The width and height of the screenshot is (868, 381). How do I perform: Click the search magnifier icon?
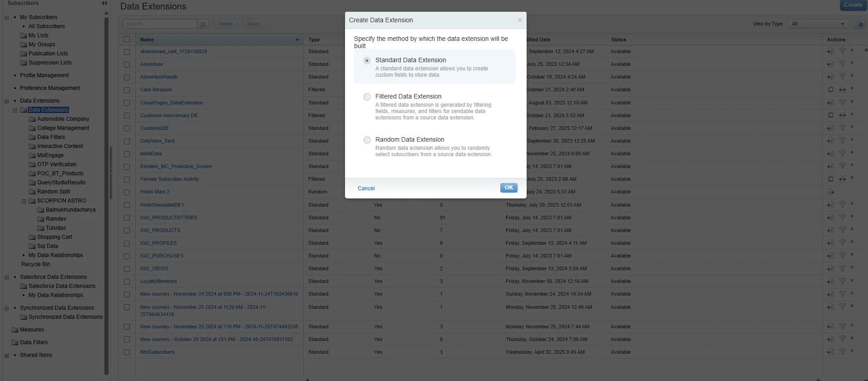203,24
